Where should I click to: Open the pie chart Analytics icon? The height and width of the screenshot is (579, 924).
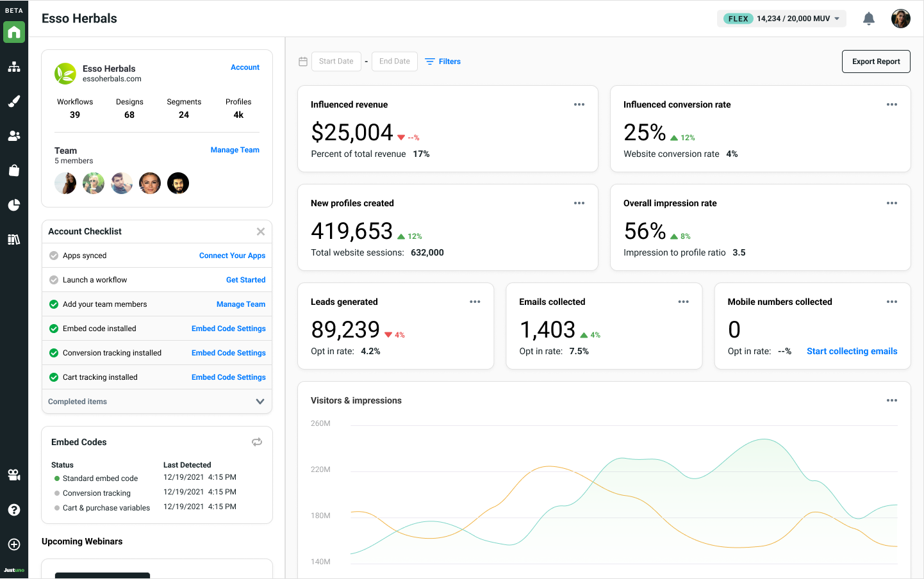point(14,204)
